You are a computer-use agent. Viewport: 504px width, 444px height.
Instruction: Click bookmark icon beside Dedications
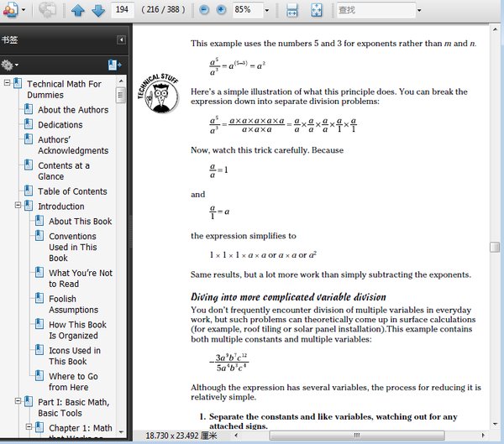[x=29, y=123]
